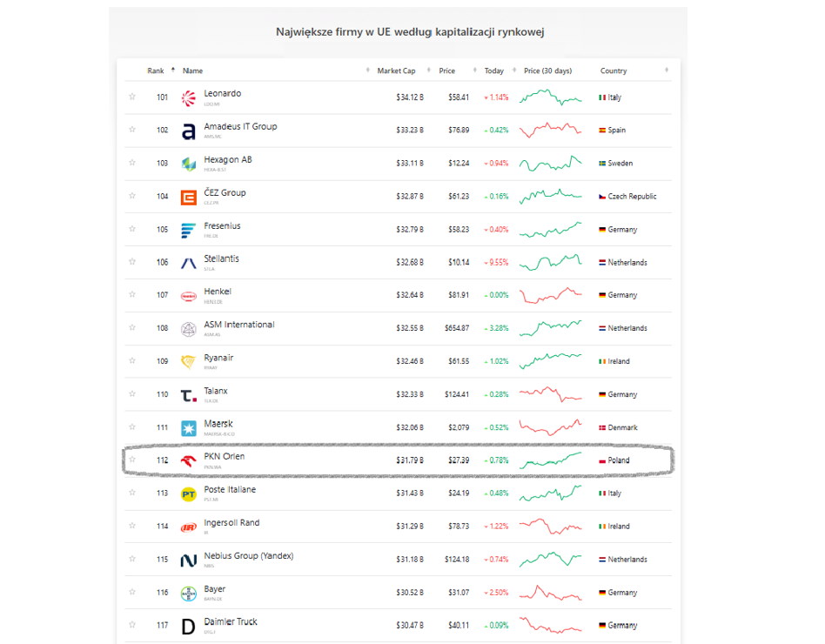Click the PKN Orlen eagle logo

(188, 461)
